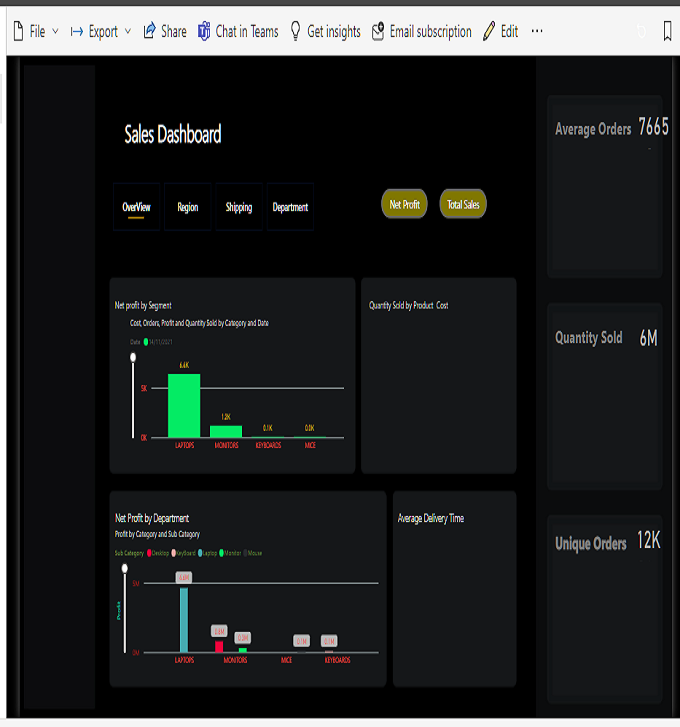Click the Share button label
This screenshot has width=680, height=727.
[174, 32]
